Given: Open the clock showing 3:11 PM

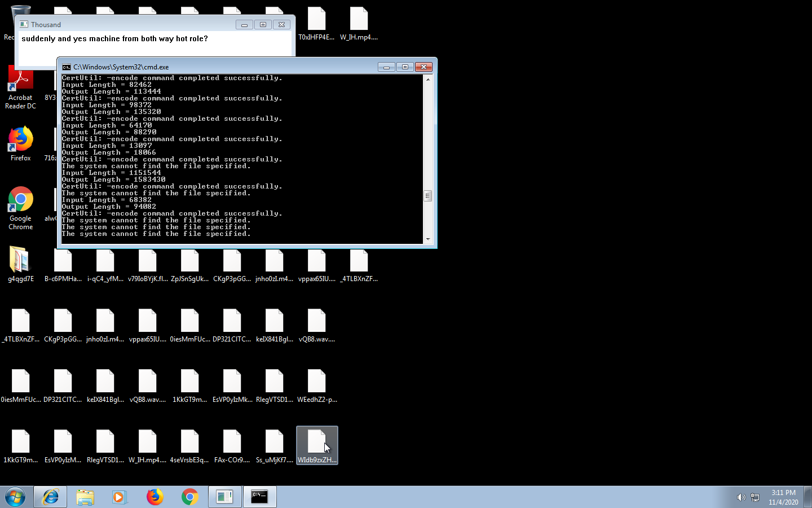Looking at the screenshot, I should tap(783, 497).
